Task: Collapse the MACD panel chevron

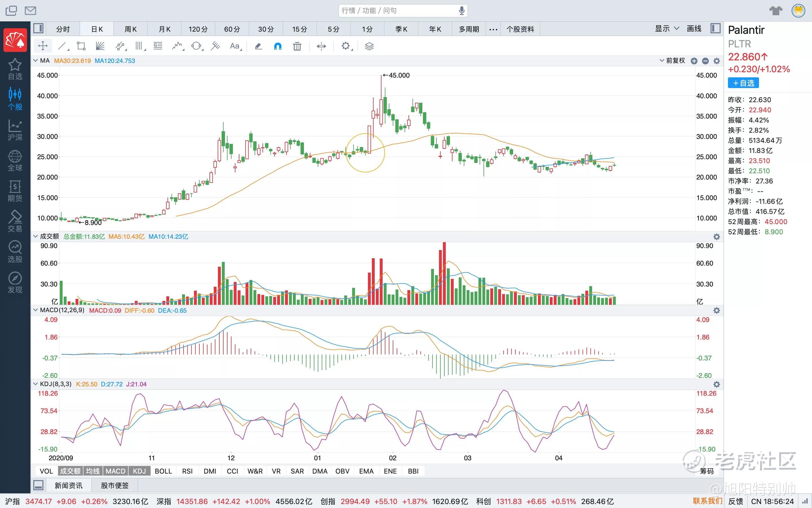Action: [x=36, y=310]
